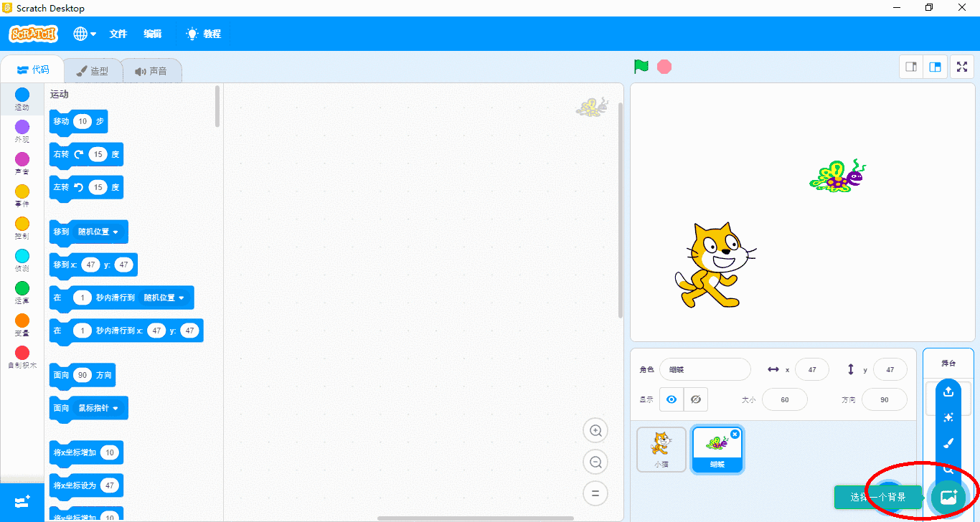Image resolution: width=980 pixels, height=522 pixels.
Task: Paint a new backdrop
Action: [948, 443]
